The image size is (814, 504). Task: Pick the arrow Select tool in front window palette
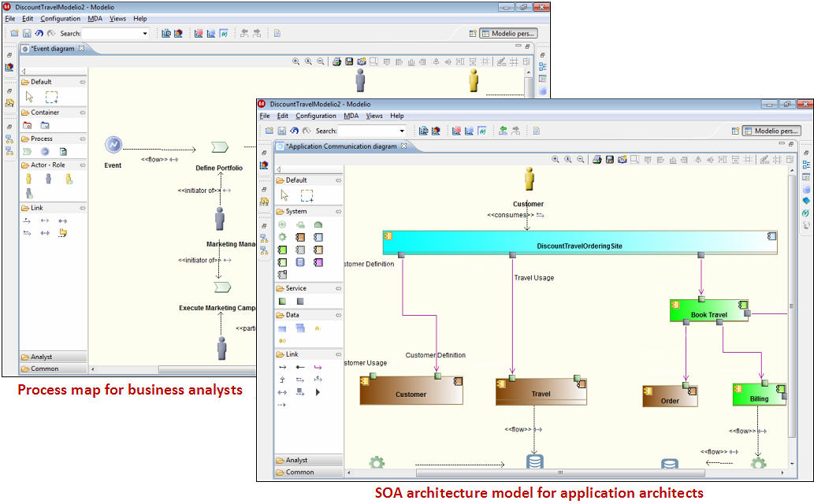[x=284, y=195]
